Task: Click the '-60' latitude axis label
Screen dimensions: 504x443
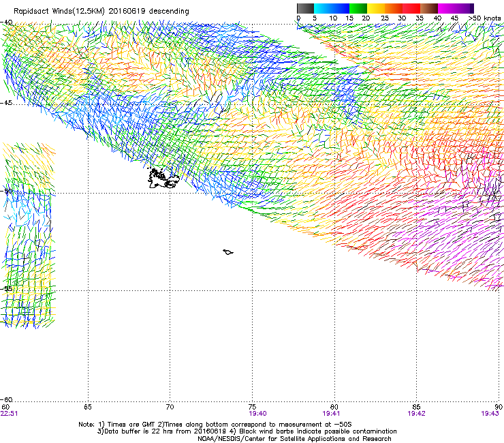Action: pyautogui.click(x=6, y=399)
